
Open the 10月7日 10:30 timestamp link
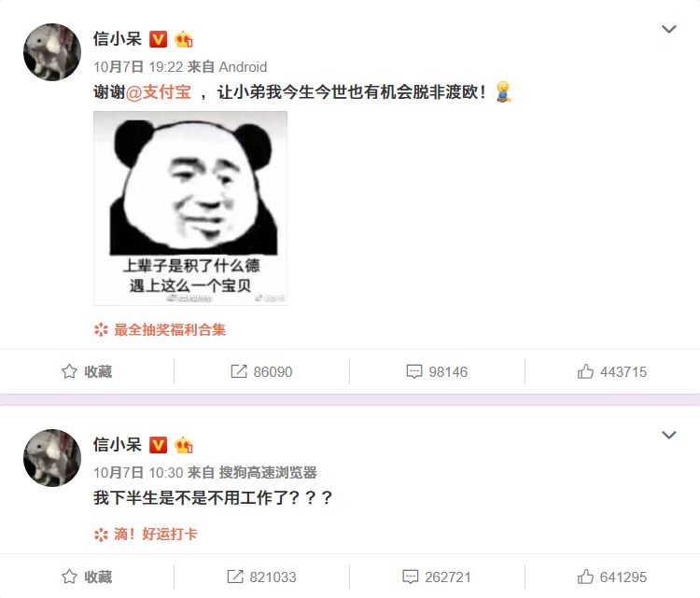[x=138, y=473]
